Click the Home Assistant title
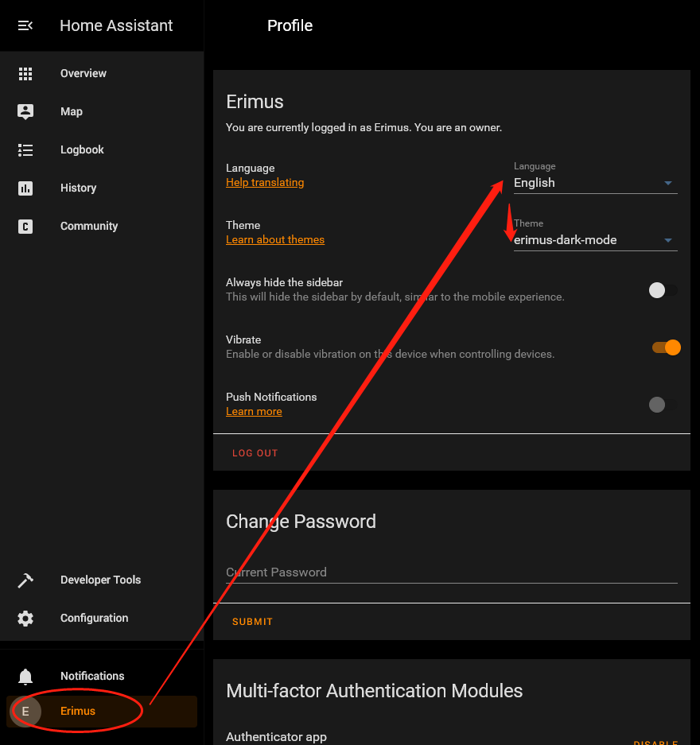The width and height of the screenshot is (700, 745). [x=116, y=25]
